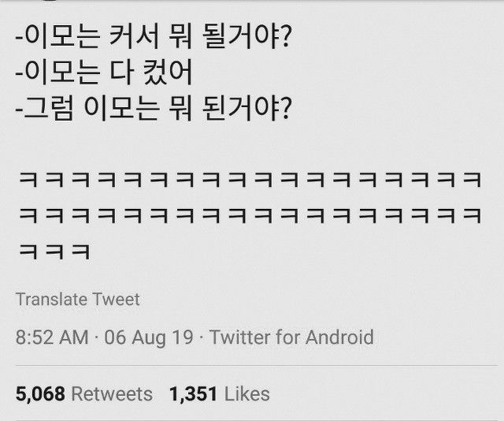
Task: Click the first row of ㅋ characters
Action: [x=248, y=178]
